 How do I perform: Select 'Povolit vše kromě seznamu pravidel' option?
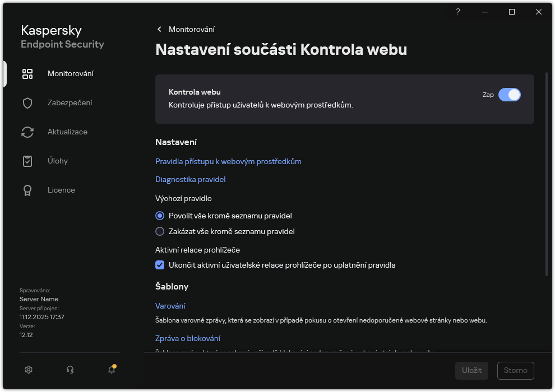(x=160, y=216)
